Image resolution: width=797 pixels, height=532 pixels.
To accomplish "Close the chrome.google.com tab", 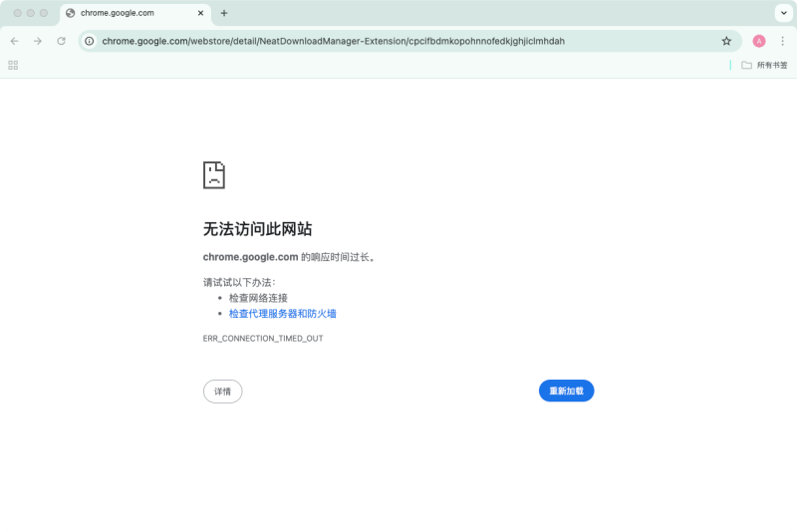I will [x=201, y=13].
